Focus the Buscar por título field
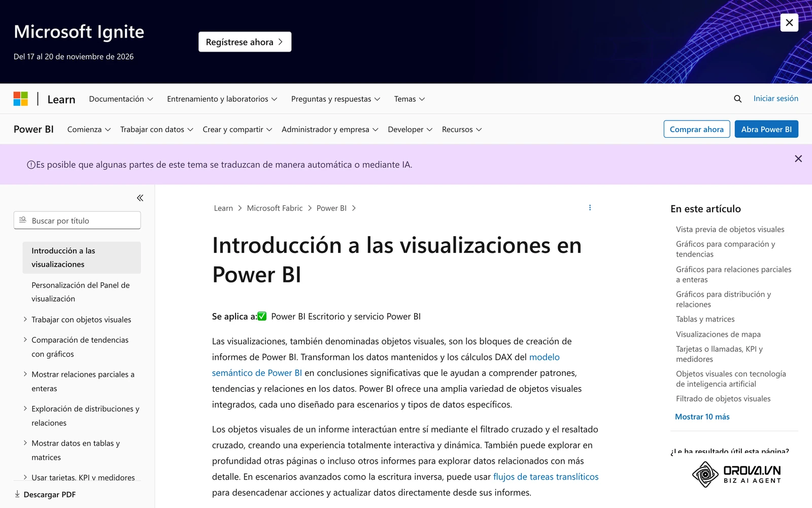812x508 pixels. coord(77,220)
